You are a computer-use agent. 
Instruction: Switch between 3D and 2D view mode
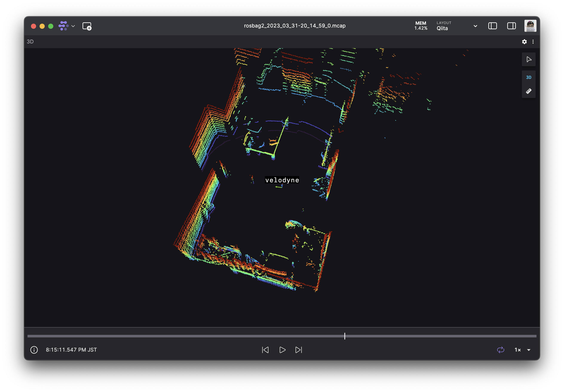click(529, 77)
